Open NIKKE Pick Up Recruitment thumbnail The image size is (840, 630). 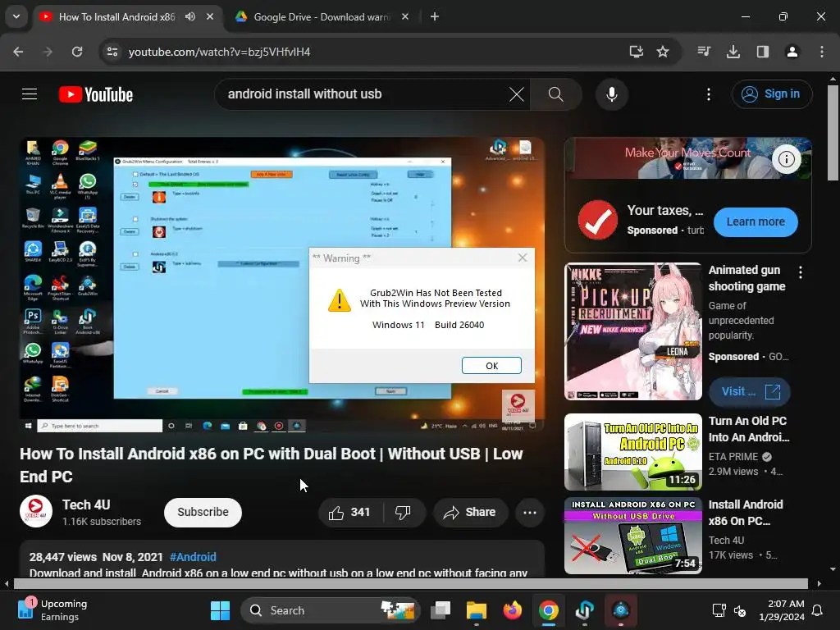point(632,331)
